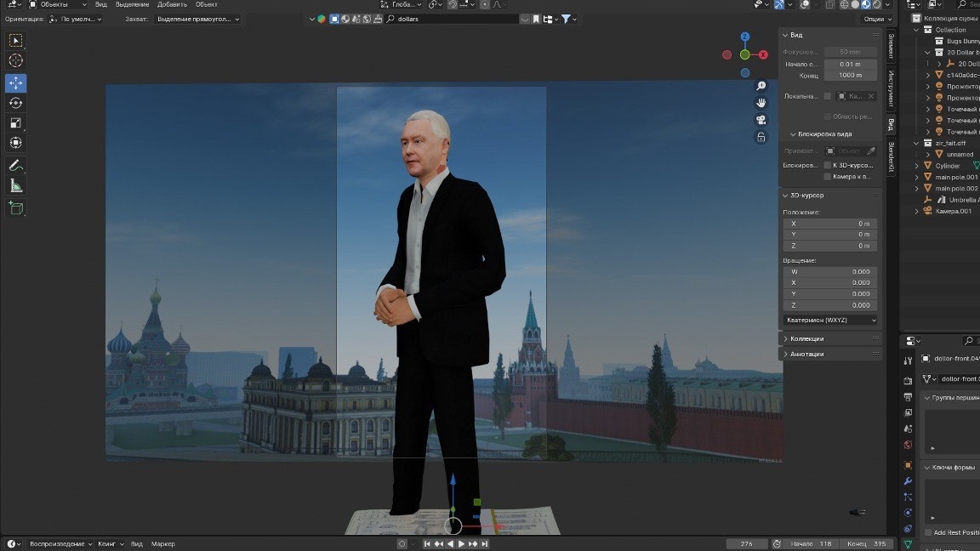Enable Add Rest Position checkbox
980x551 pixels.
point(928,533)
